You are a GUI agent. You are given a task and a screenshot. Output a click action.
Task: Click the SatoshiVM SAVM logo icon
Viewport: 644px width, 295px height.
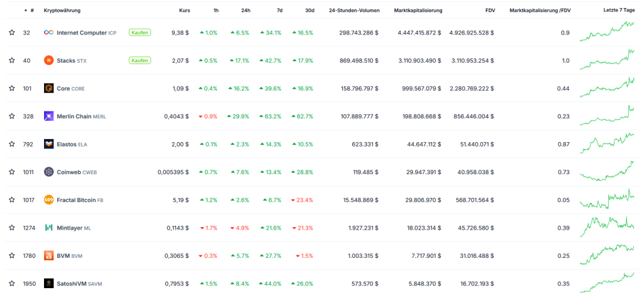tap(49, 284)
